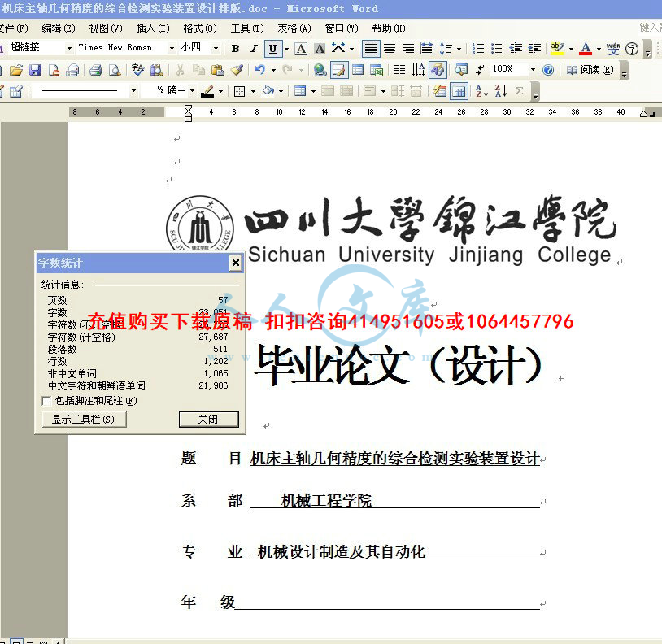Click the AutoSum sigma icon
The width and height of the screenshot is (662, 644).
coord(520,91)
